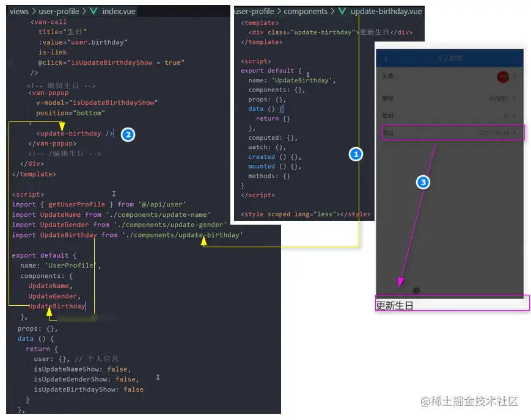The image size is (531, 420).
Task: Click the 更新生日 popup text
Action: pos(395,306)
